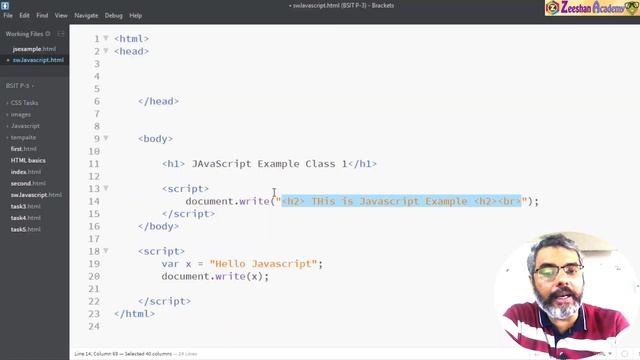Screen dimensions: 640x360
Task: Collapse the head tag fold arrow on line 2
Action: coord(106,51)
